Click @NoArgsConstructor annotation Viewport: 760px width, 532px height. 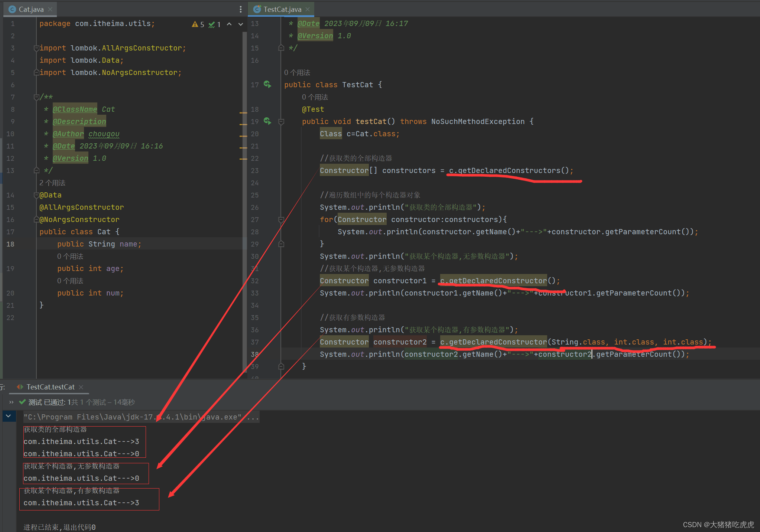tap(79, 219)
